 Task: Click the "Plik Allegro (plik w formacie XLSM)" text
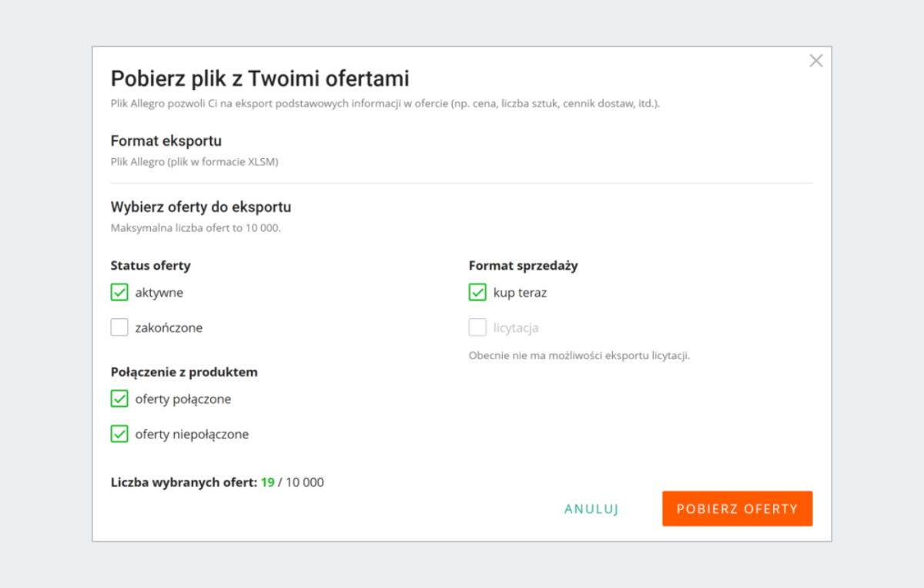[x=194, y=162]
